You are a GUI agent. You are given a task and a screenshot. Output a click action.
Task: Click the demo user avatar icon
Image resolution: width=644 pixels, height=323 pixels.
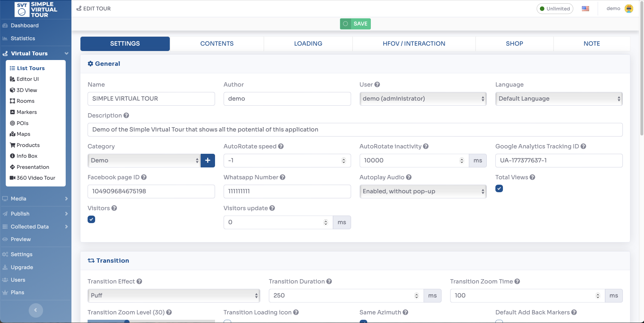(x=629, y=9)
